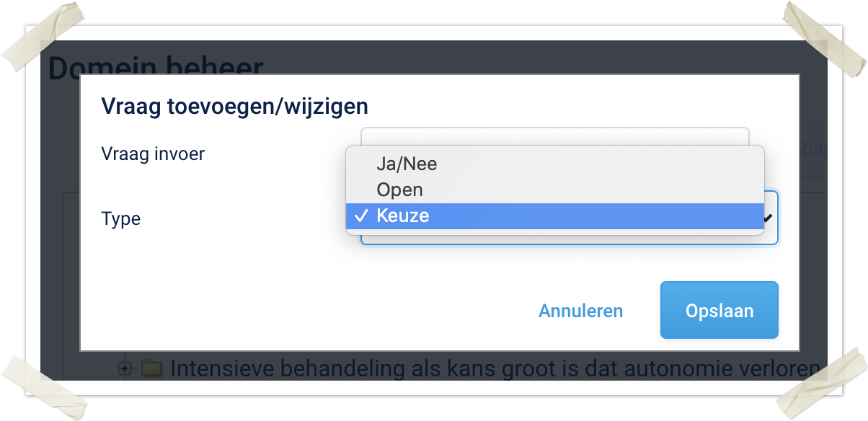
Task: Click the Vraag invoer label
Action: click(x=153, y=154)
